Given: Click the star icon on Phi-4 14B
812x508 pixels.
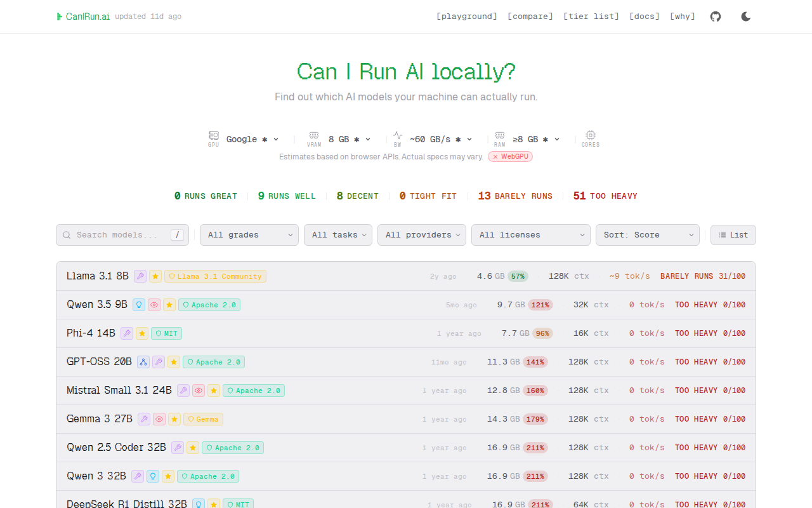Looking at the screenshot, I should pos(142,333).
